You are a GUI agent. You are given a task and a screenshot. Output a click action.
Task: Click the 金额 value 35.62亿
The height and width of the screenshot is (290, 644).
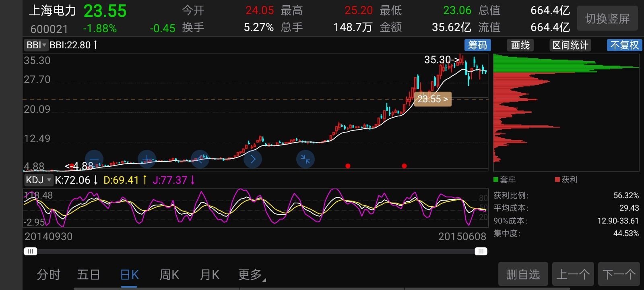[452, 27]
